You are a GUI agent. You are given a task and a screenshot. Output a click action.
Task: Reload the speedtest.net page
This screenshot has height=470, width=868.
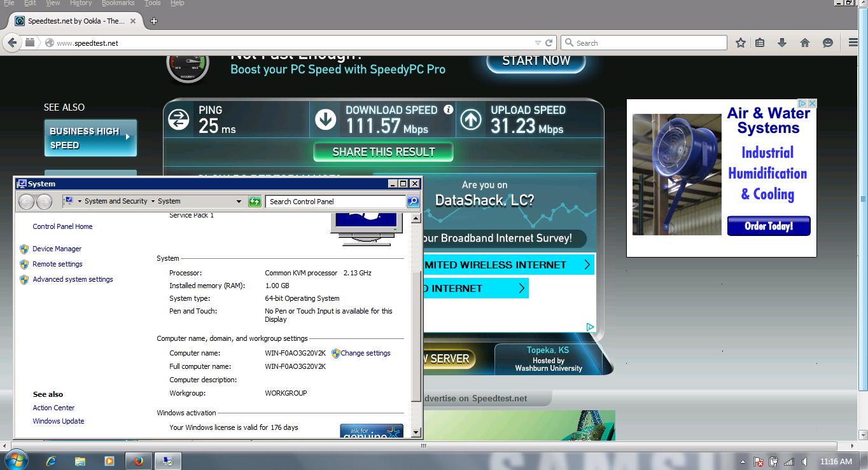tap(549, 43)
